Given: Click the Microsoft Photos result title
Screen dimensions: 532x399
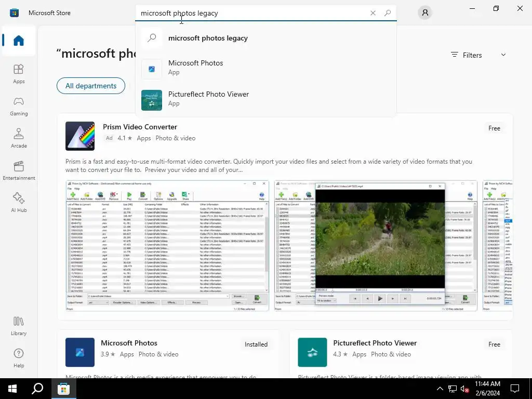Looking at the screenshot, I should coord(129,343).
